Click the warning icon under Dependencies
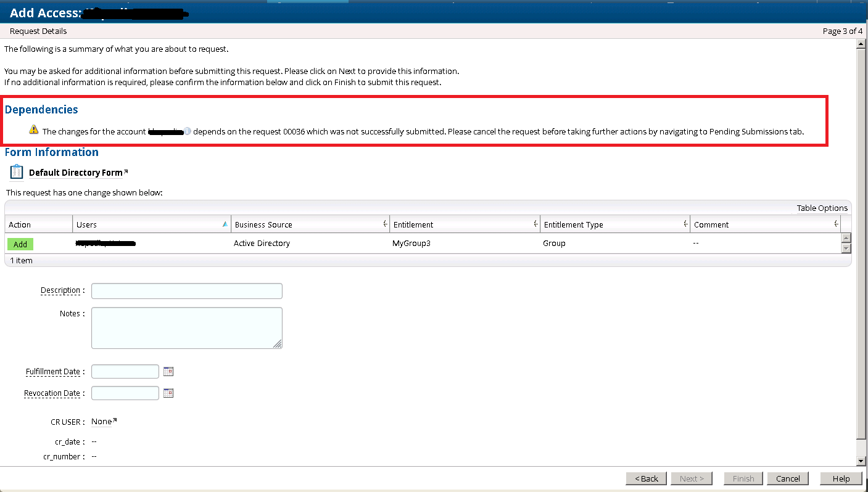Viewport: 868px width, 492px height. 34,130
